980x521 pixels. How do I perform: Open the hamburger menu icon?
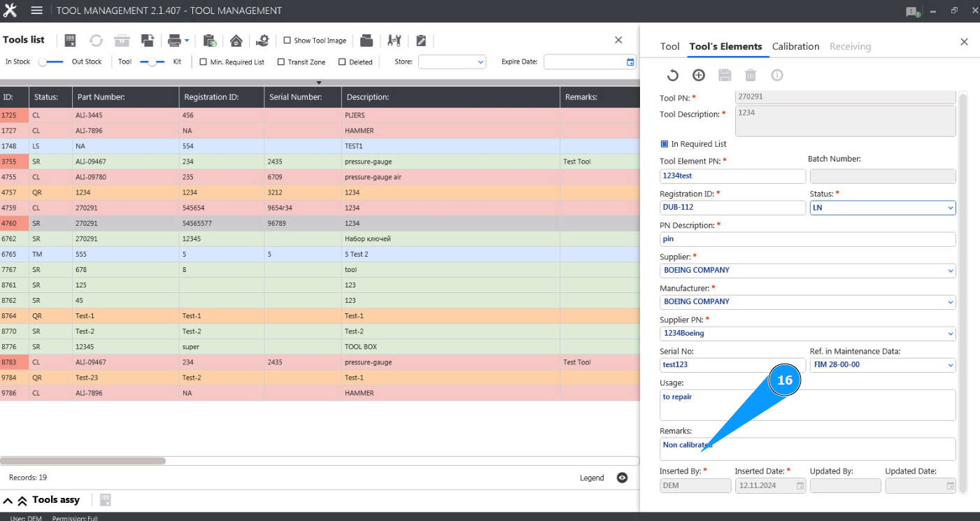pyautogui.click(x=37, y=10)
